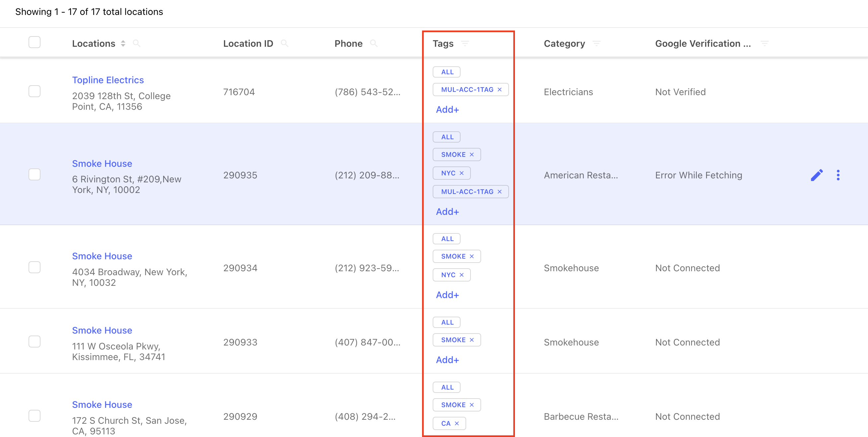The image size is (868, 437).
Task: Check the Smoke House 290935 row
Action: click(x=35, y=175)
